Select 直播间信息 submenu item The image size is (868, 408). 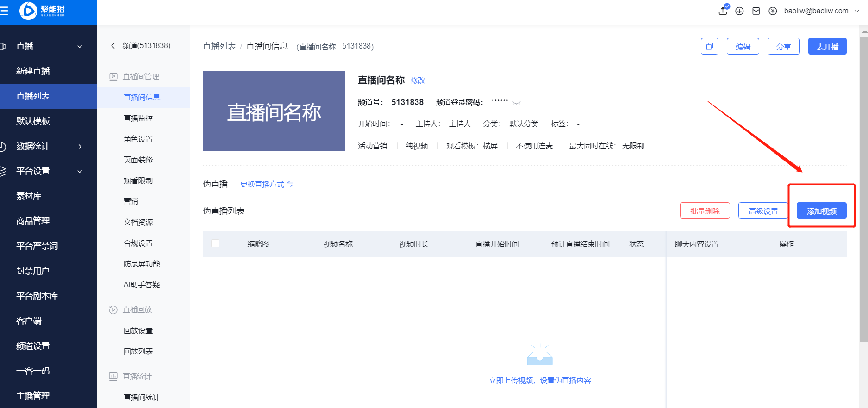click(144, 97)
